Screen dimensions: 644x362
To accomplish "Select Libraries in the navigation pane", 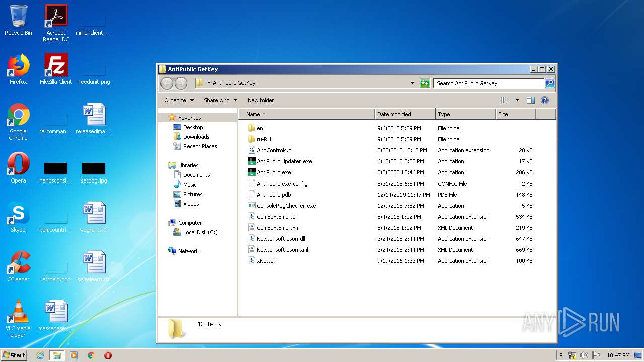I will point(188,165).
